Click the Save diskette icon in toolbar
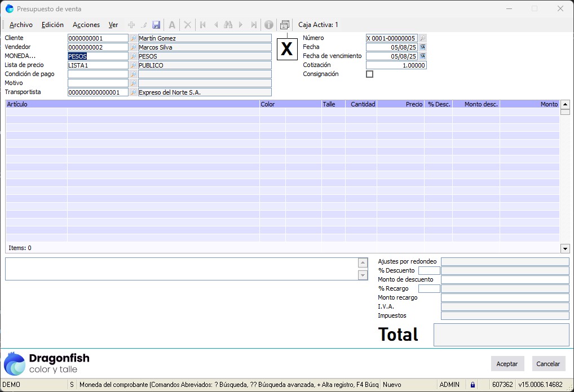The height and width of the screenshot is (392, 574). 156,25
